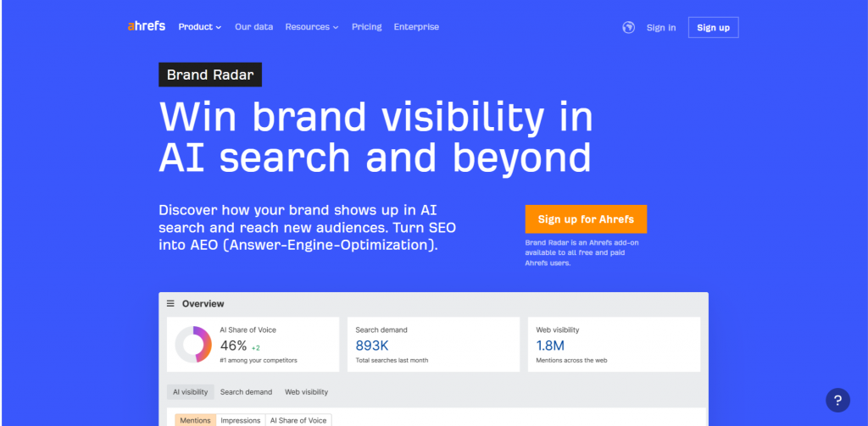Click the Search demand 893K card
Image resolution: width=868 pixels, height=426 pixels.
click(x=433, y=345)
